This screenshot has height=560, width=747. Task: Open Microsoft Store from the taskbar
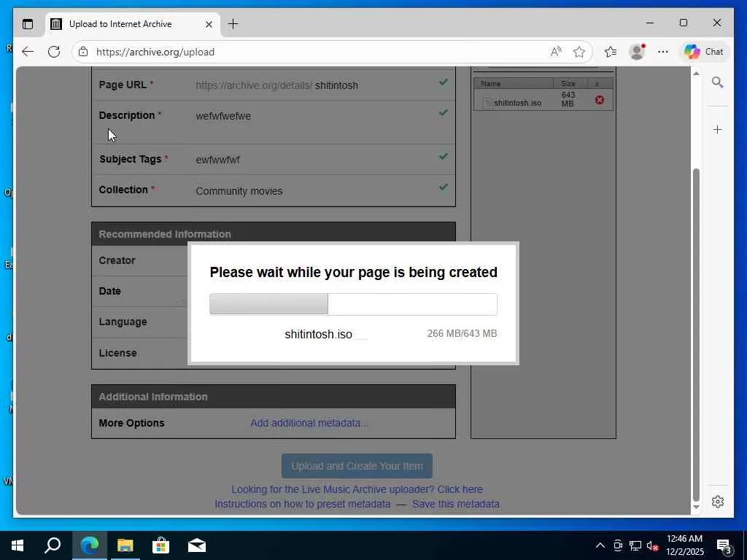[x=160, y=545]
